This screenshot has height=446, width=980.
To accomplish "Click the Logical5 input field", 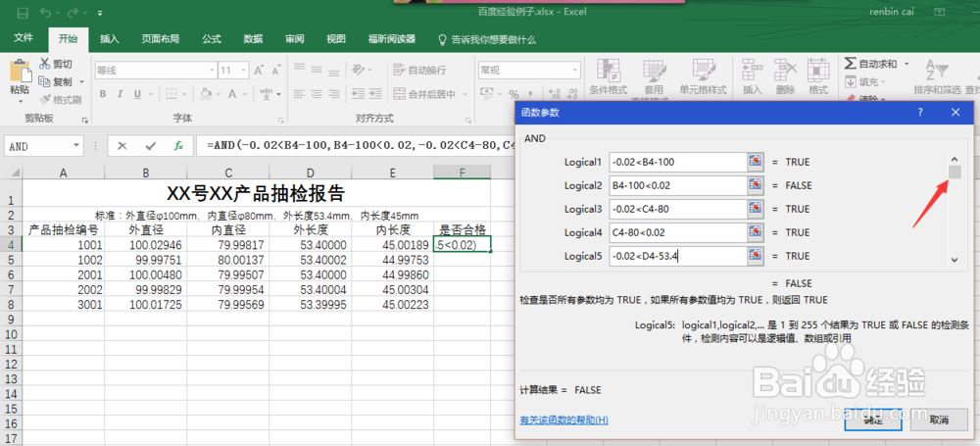I will click(x=678, y=256).
